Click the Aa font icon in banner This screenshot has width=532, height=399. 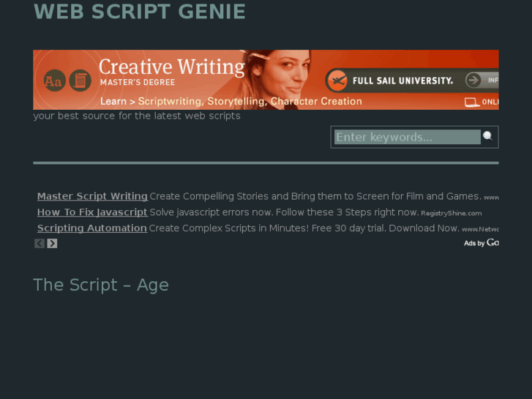point(54,81)
